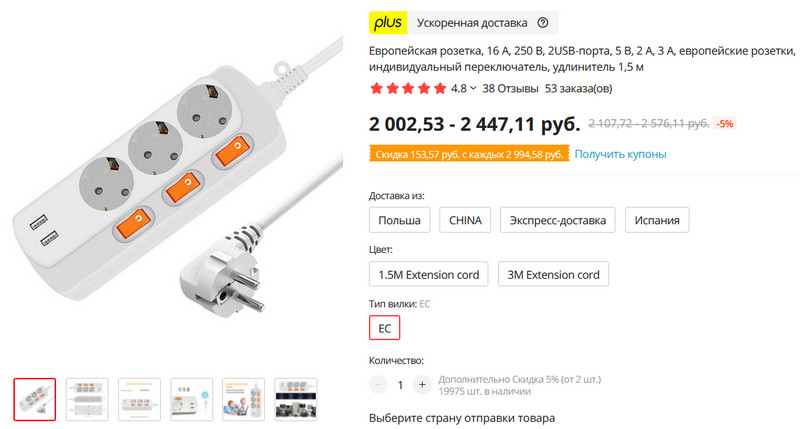Select CHINA as shipping origin
Viewport: 800px width, 429px height.
465,220
